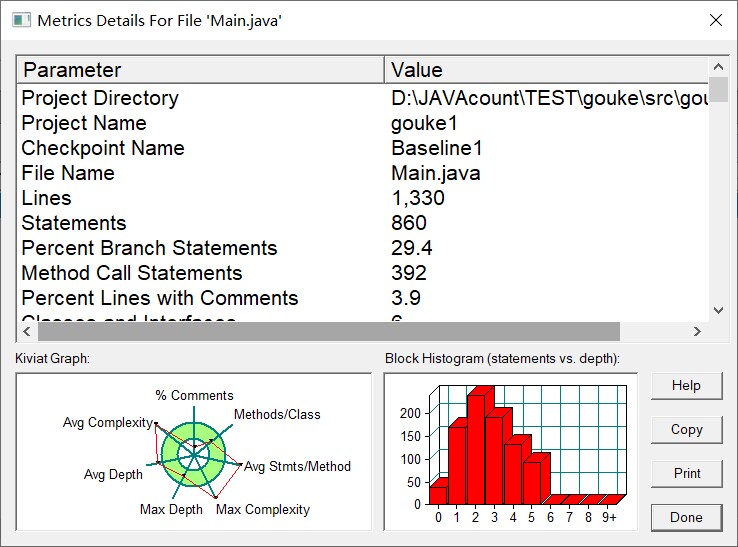Click the Block Histogram label
738x547 pixels.
pos(502,359)
